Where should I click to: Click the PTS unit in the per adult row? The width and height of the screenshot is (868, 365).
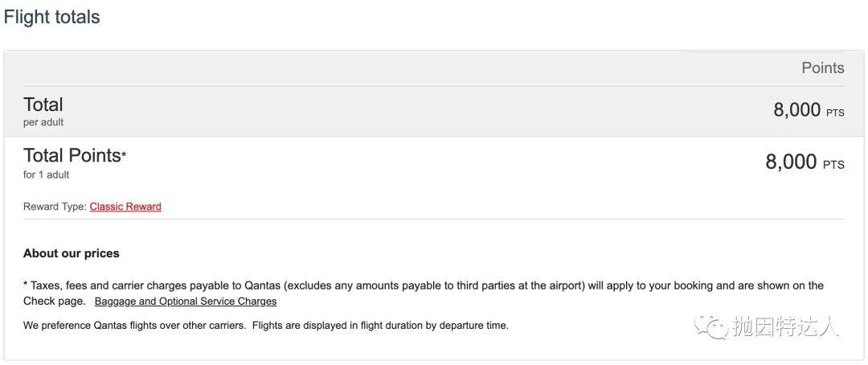pyautogui.click(x=835, y=113)
